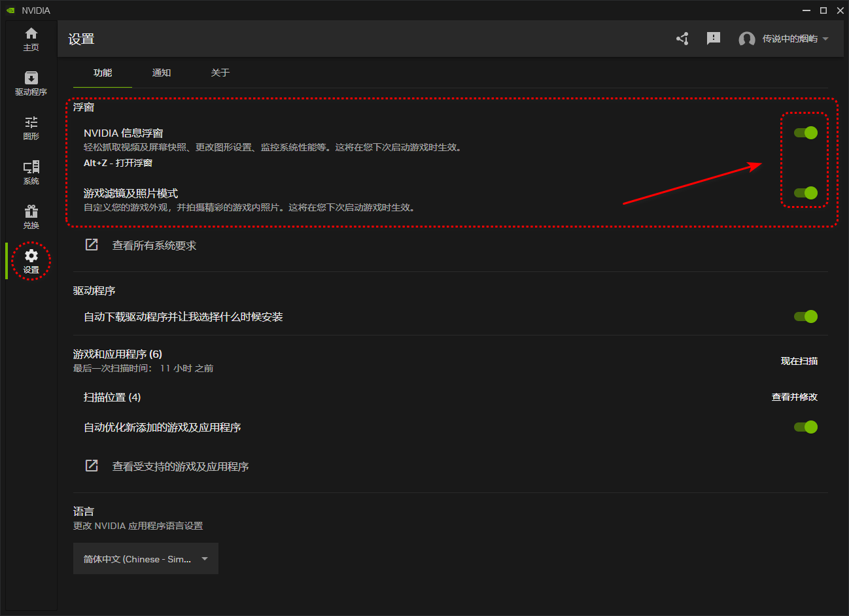This screenshot has height=616, width=849.
Task: Click the 驱动程序 section heading
Action: tap(94, 290)
